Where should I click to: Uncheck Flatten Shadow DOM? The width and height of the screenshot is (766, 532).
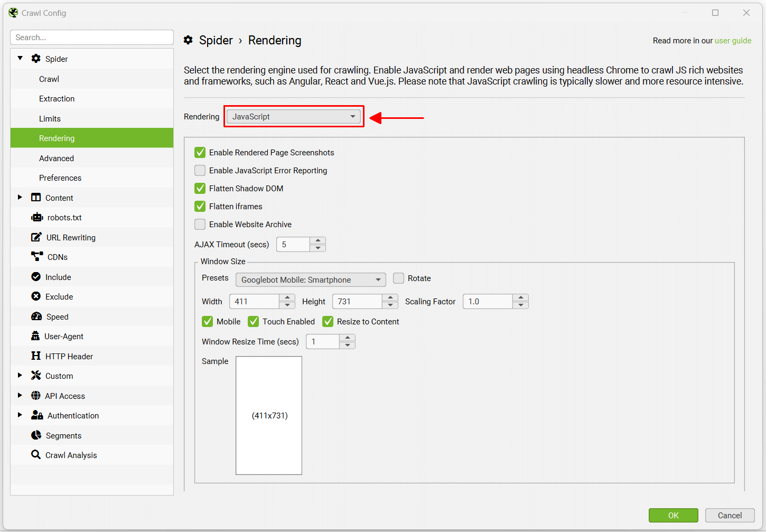tap(200, 189)
